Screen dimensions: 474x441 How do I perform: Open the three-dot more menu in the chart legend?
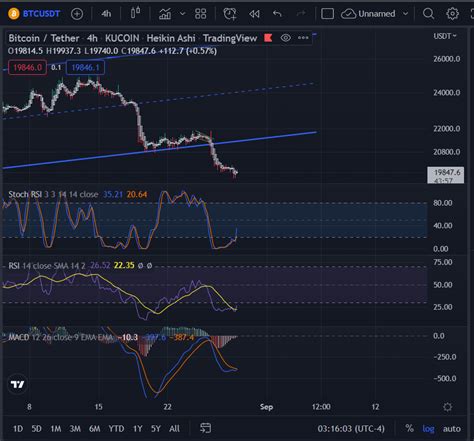303,38
